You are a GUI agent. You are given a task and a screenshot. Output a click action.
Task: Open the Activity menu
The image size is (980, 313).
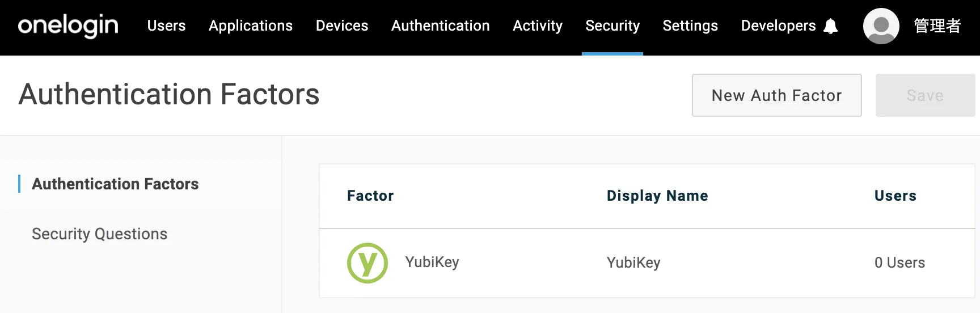(538, 26)
